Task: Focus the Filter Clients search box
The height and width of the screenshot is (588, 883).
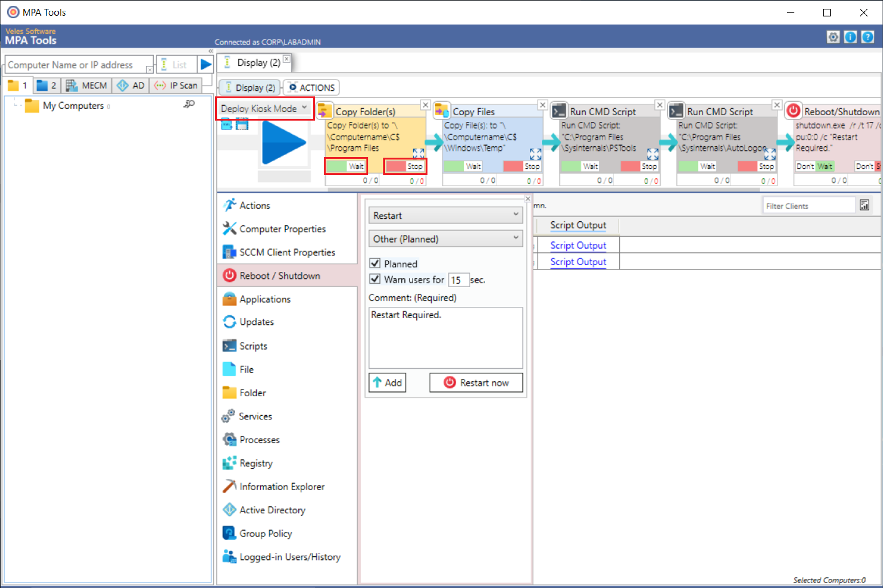Action: (809, 206)
